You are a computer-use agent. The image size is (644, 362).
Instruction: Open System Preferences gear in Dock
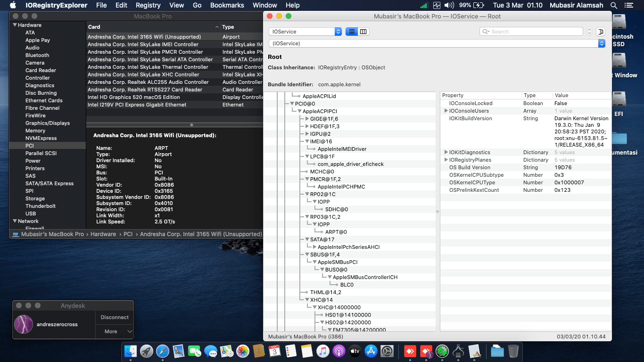click(387, 351)
